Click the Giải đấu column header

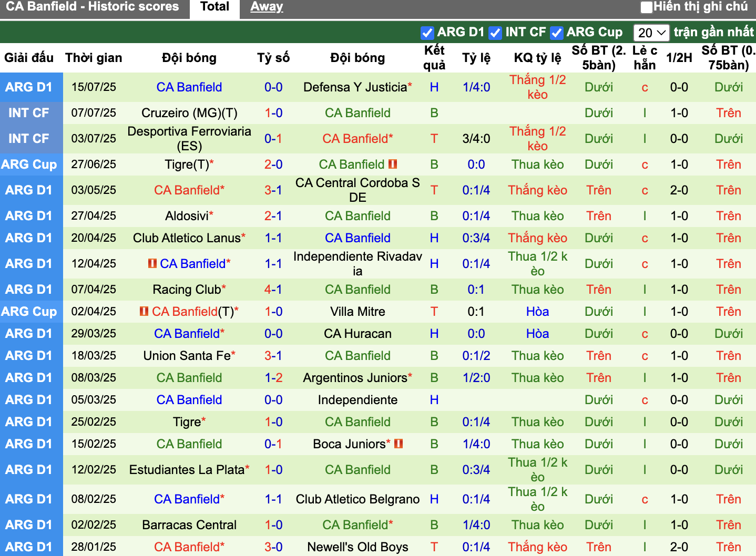click(29, 58)
